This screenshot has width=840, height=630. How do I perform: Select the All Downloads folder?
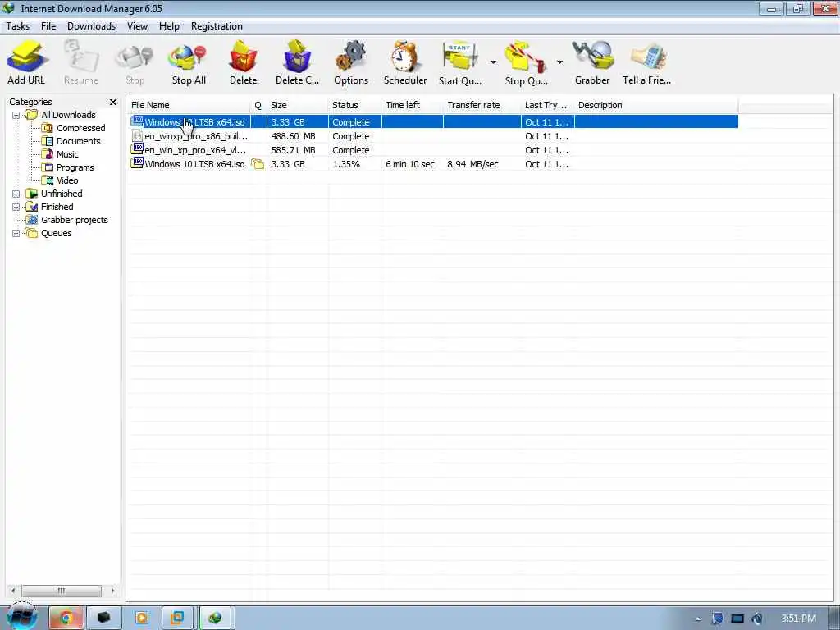(x=68, y=115)
